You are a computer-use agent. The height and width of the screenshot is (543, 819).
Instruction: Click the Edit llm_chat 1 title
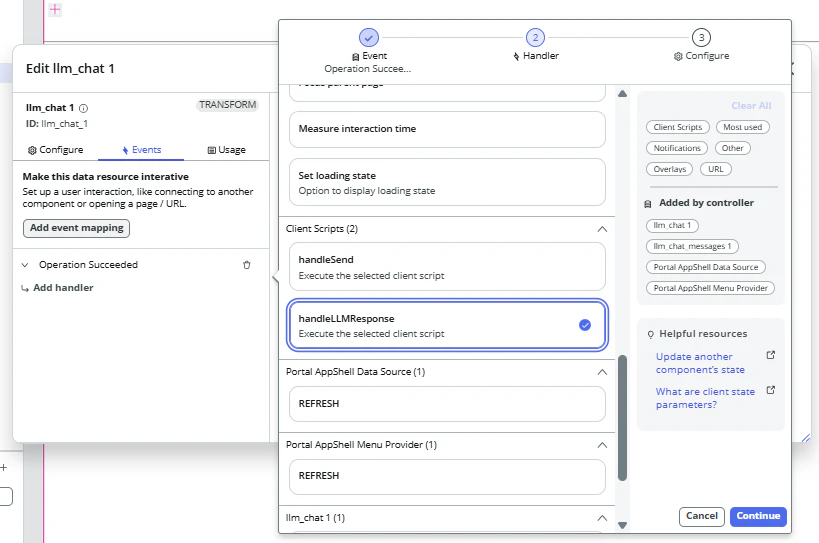click(x=70, y=68)
